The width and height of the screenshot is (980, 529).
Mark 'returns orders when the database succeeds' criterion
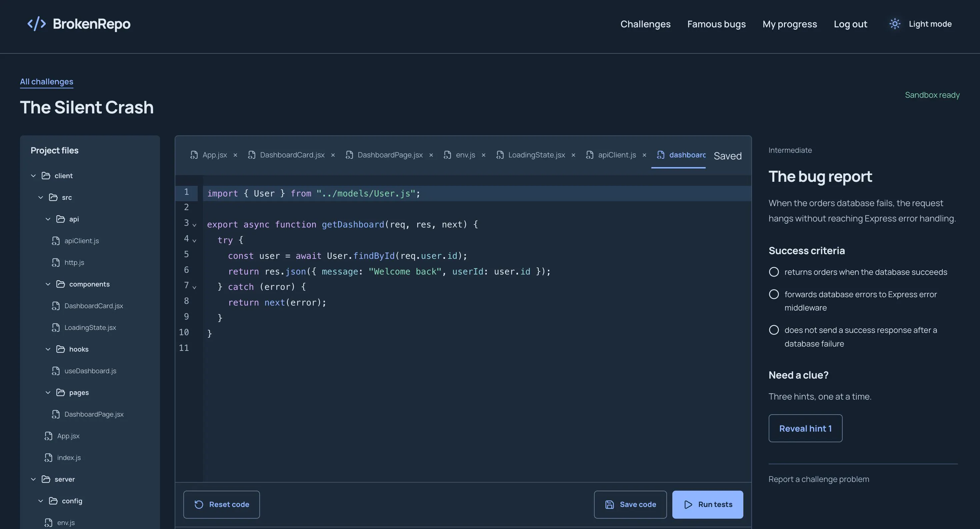coord(774,272)
